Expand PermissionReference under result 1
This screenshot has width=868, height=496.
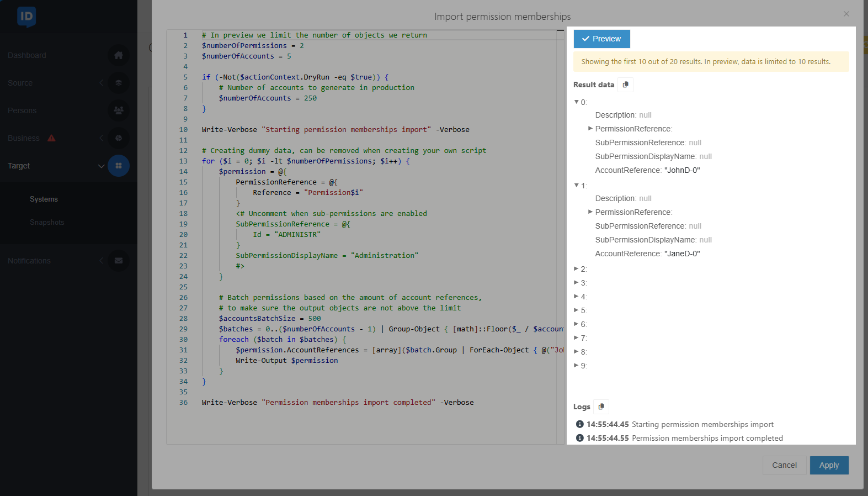(x=590, y=212)
